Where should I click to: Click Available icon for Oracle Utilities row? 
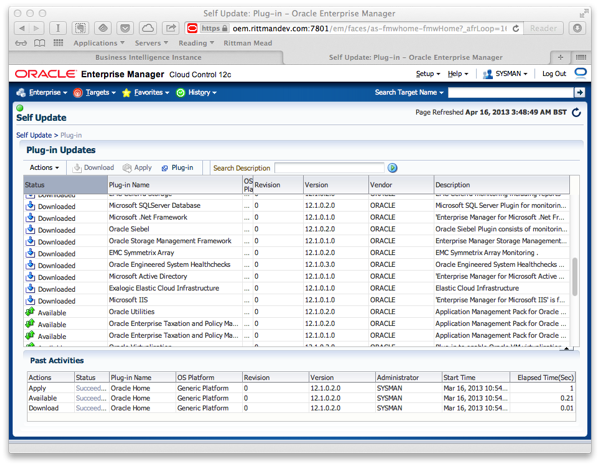click(30, 312)
